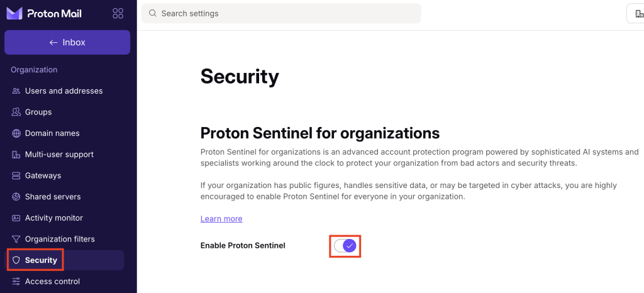
Task: Click the Security shield icon
Action: (x=16, y=260)
